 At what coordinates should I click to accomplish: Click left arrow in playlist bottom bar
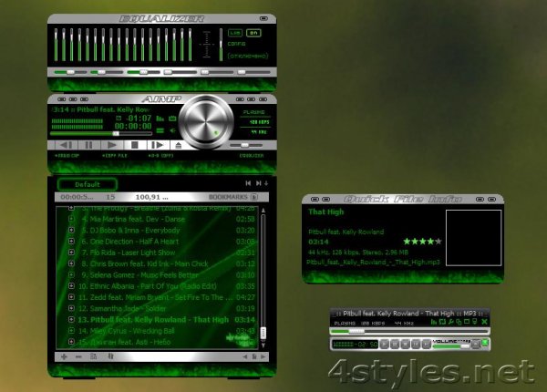click(x=245, y=356)
